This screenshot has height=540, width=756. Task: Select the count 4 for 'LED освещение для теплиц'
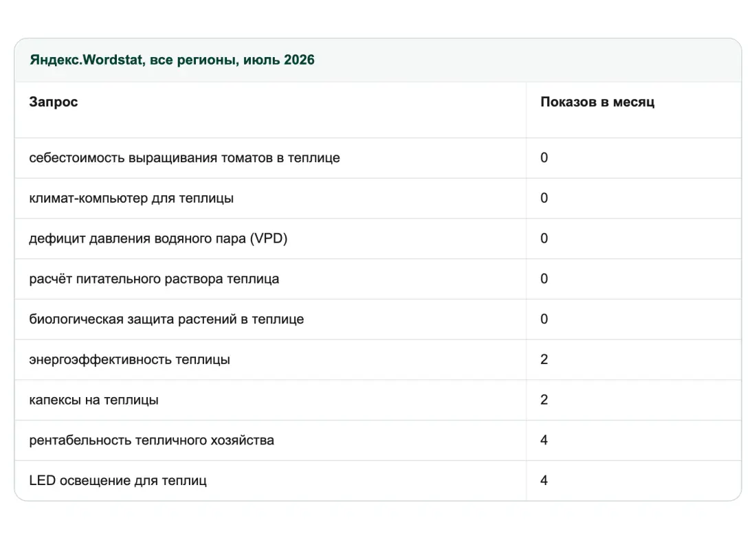tap(544, 480)
